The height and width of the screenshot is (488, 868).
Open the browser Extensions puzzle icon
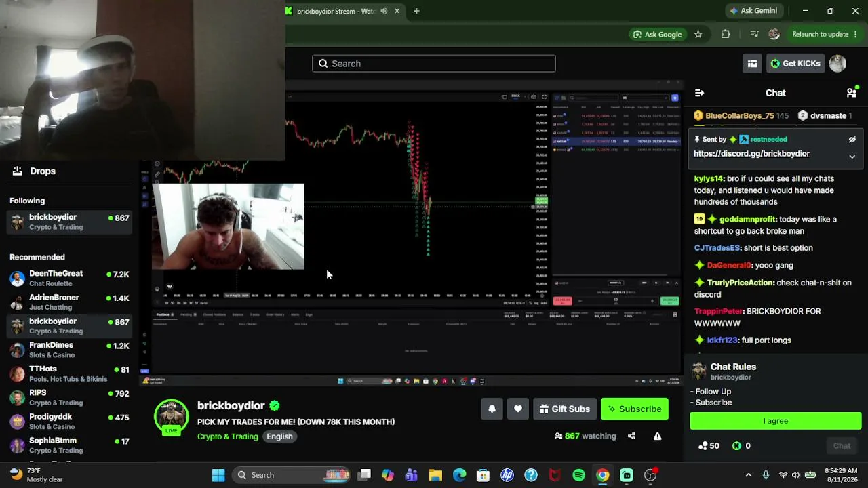[726, 35]
